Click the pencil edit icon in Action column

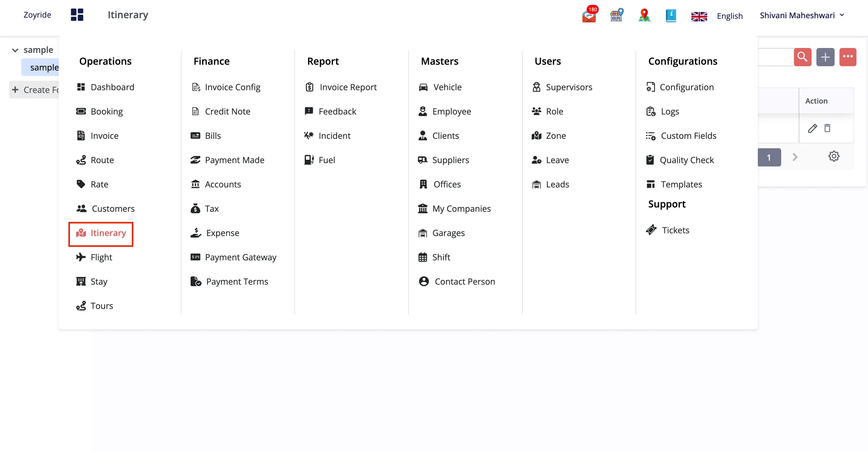[812, 128]
